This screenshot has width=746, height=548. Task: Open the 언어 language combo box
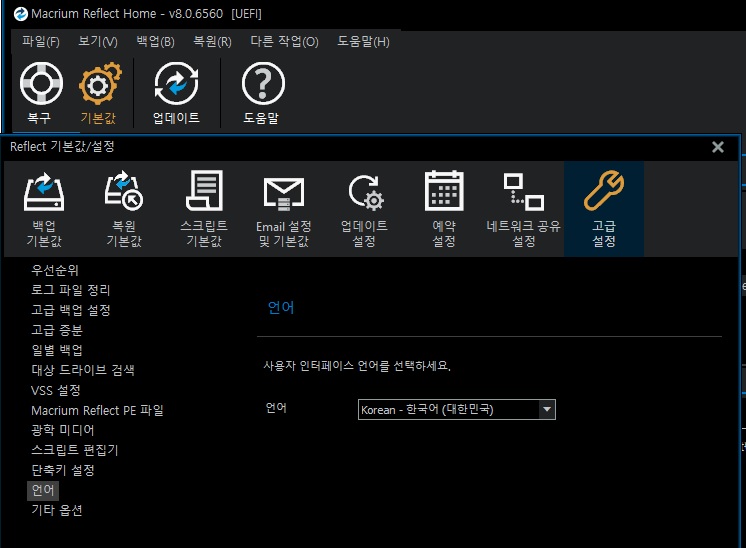(x=457, y=410)
